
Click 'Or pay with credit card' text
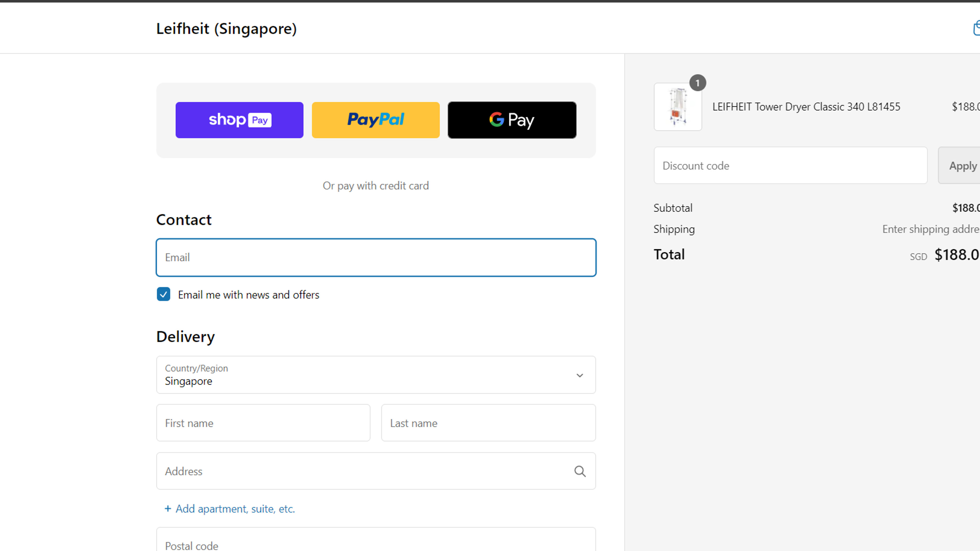click(375, 186)
